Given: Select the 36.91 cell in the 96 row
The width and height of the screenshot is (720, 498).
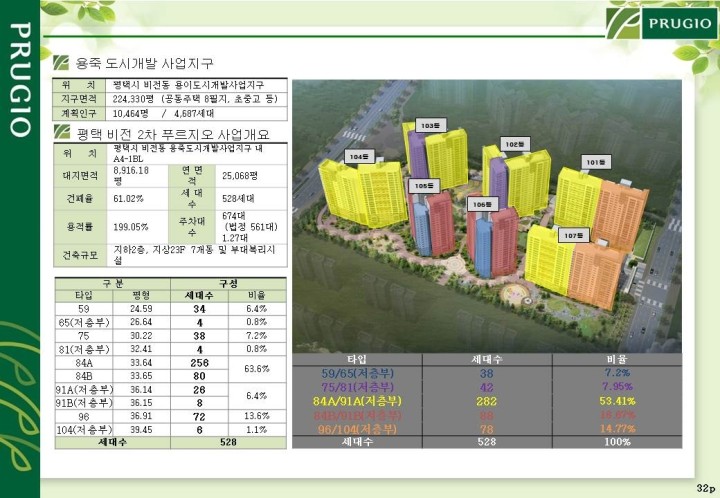Looking at the screenshot, I should [x=141, y=416].
